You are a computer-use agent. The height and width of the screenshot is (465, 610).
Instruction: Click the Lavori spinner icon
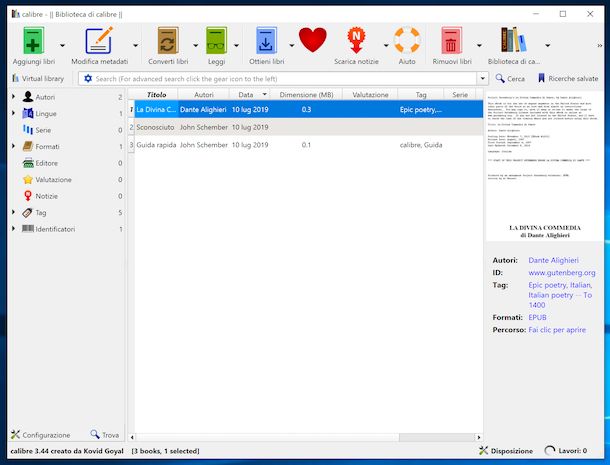click(x=549, y=451)
